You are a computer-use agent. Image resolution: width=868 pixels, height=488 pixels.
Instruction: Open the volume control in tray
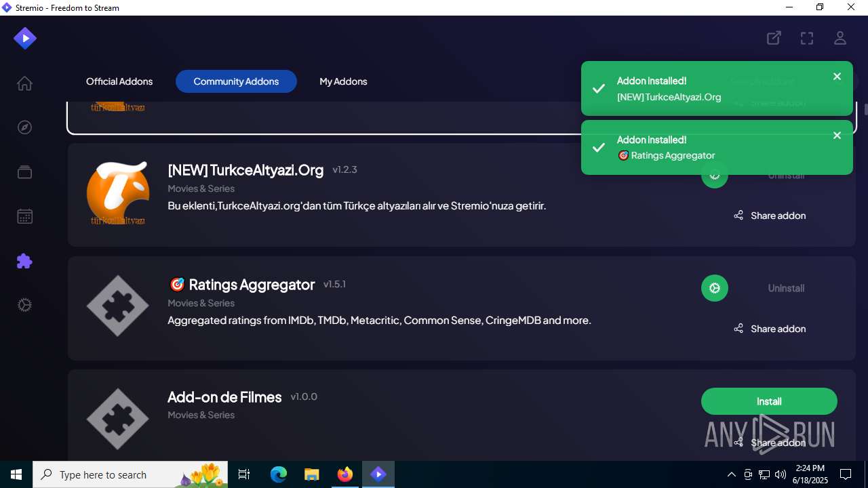pos(781,474)
